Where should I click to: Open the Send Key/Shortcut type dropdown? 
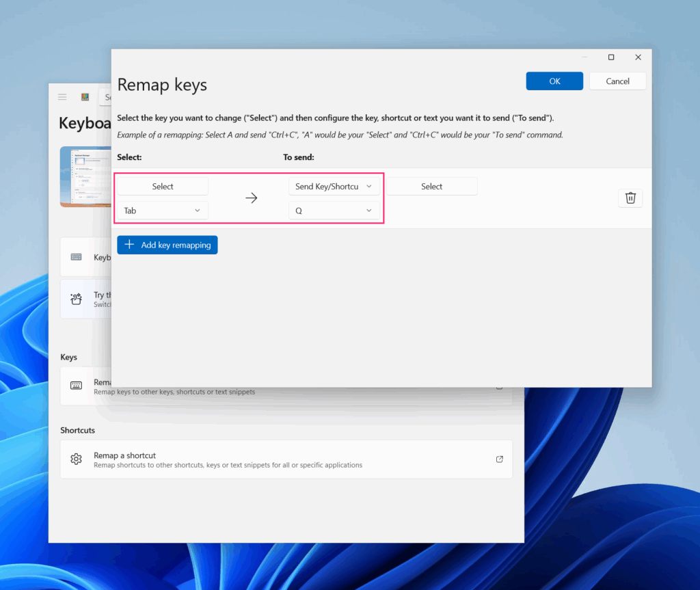(334, 186)
